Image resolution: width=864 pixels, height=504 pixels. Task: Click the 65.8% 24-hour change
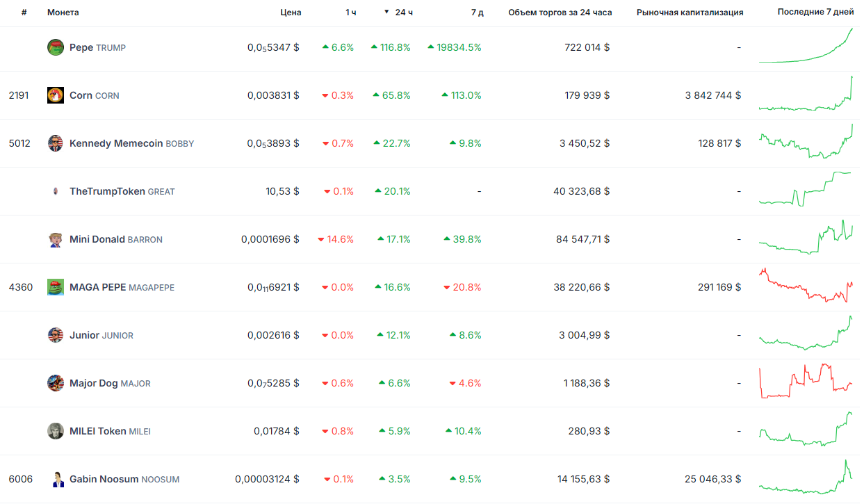coord(391,95)
